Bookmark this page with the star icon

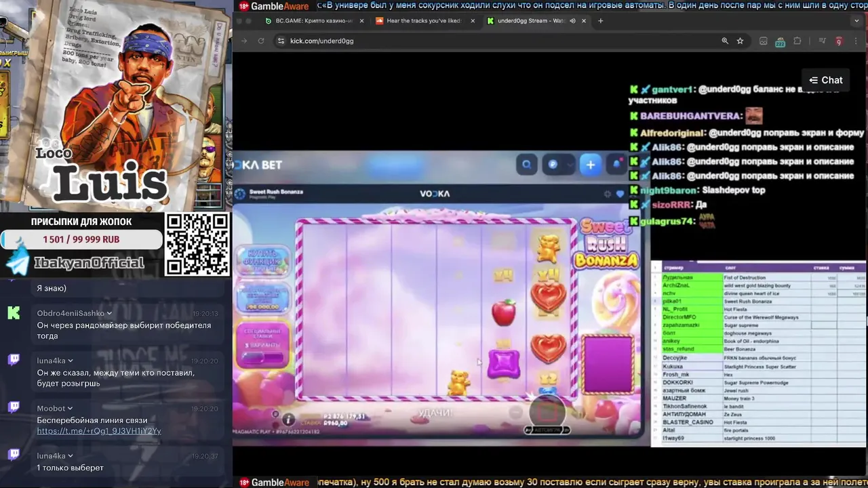740,41
